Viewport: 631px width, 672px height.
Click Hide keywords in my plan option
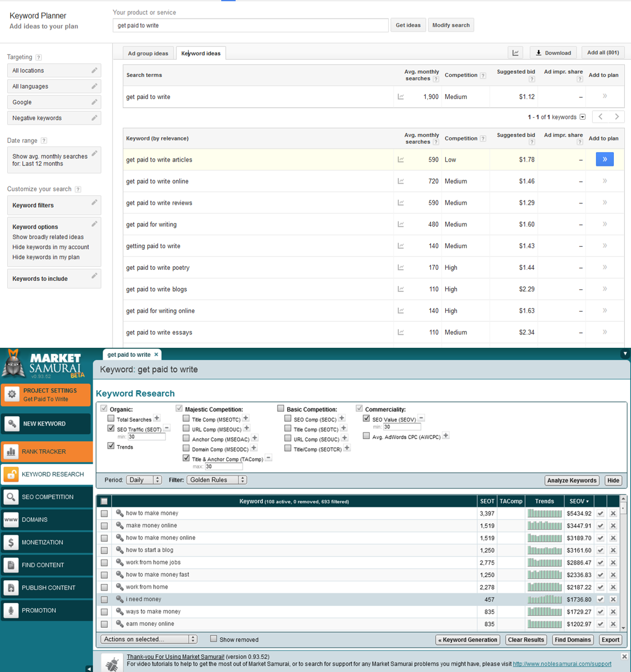click(x=46, y=257)
